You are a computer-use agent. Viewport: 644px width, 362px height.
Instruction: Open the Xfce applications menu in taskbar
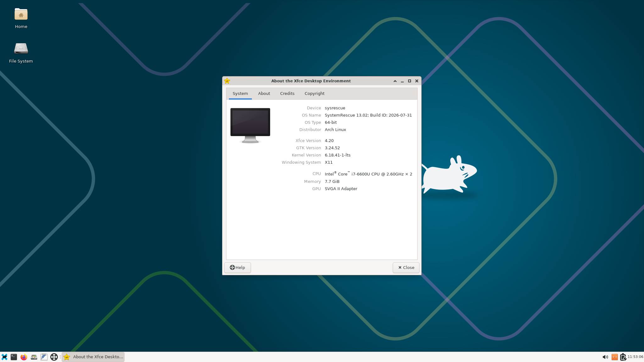click(x=4, y=357)
